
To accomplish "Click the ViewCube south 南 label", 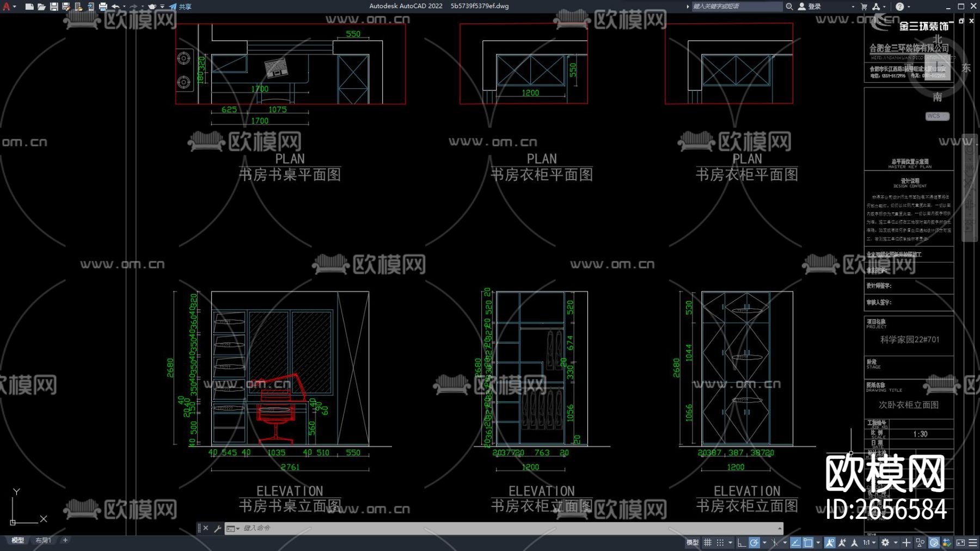I will (x=937, y=97).
